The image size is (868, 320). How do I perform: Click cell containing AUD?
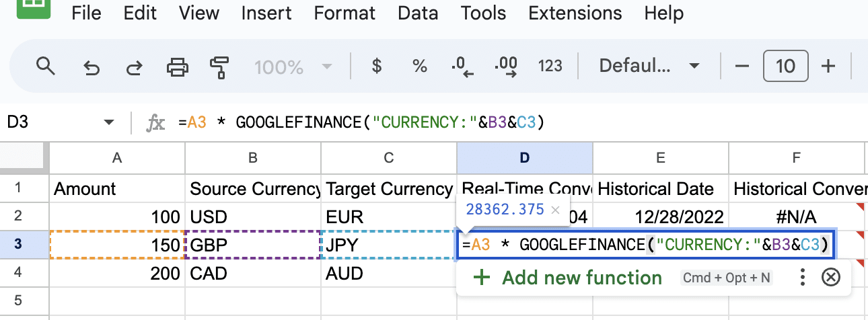tap(389, 274)
